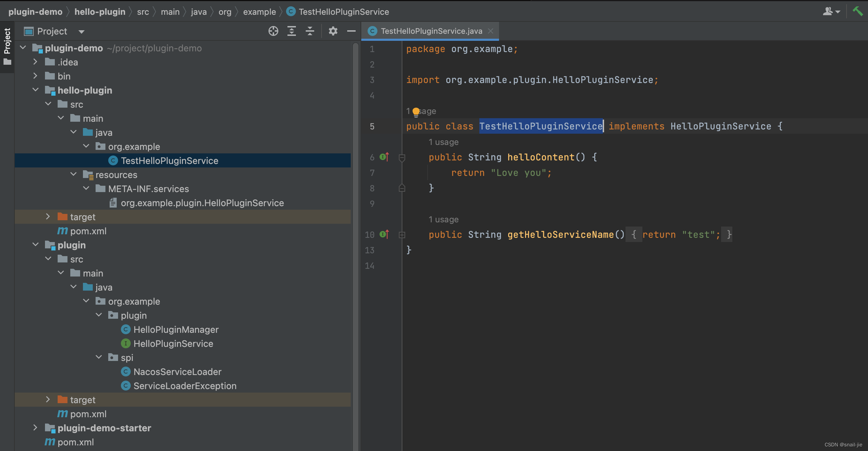The width and height of the screenshot is (868, 451).
Task: Open the user account icon menu
Action: [x=831, y=11]
